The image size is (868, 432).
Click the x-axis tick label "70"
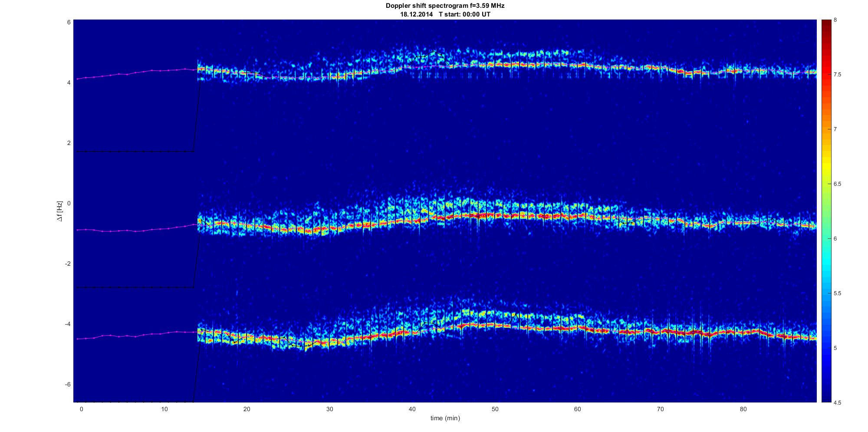click(x=660, y=409)
